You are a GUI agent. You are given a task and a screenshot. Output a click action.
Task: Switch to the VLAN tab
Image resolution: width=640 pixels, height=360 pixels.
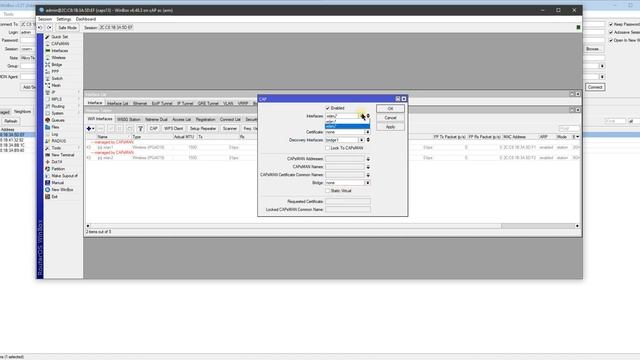228,103
